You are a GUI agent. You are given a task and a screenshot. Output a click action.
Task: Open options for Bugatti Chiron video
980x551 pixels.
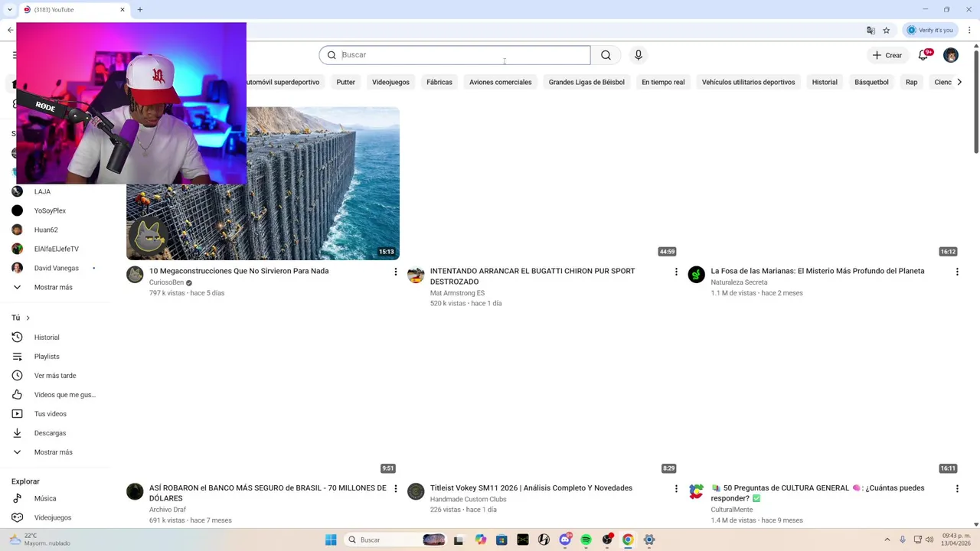(x=676, y=272)
